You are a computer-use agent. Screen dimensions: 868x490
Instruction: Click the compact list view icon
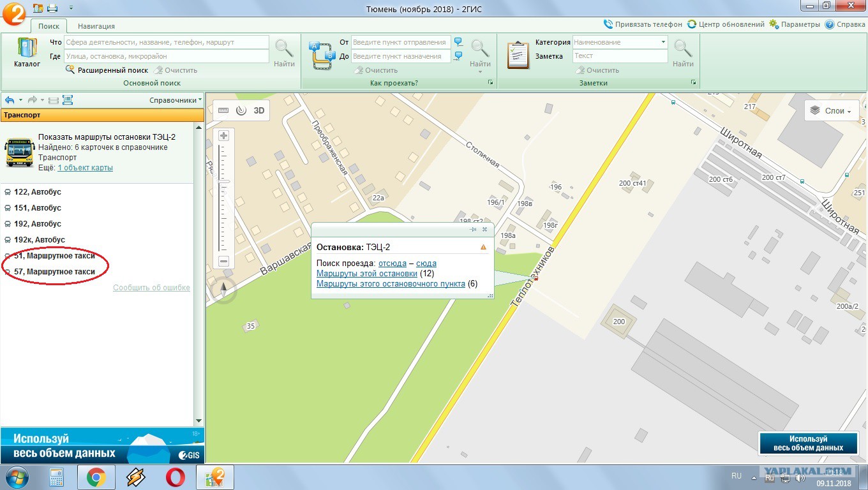[54, 100]
